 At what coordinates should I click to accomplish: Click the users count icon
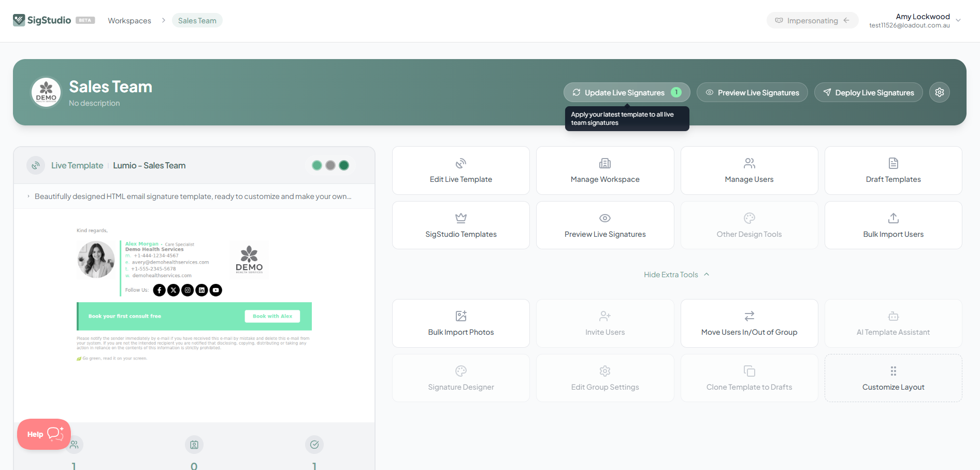click(x=74, y=445)
